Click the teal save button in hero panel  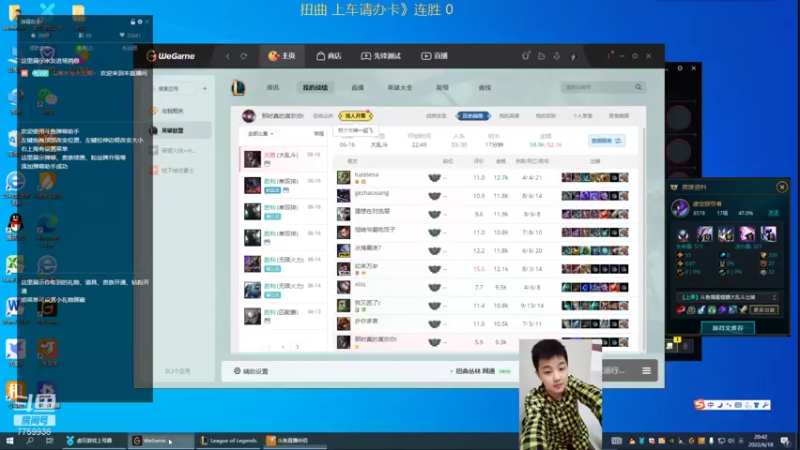pos(728,328)
